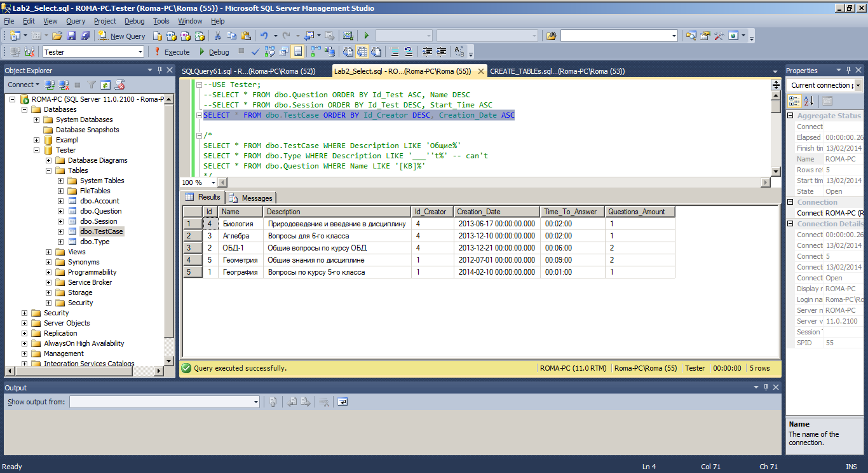
Task: Open the editor zoom 100 % dropdown
Action: (x=212, y=182)
